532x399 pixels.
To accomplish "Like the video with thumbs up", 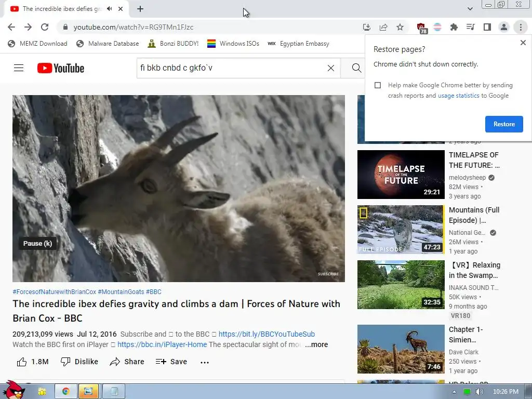I will point(33,362).
